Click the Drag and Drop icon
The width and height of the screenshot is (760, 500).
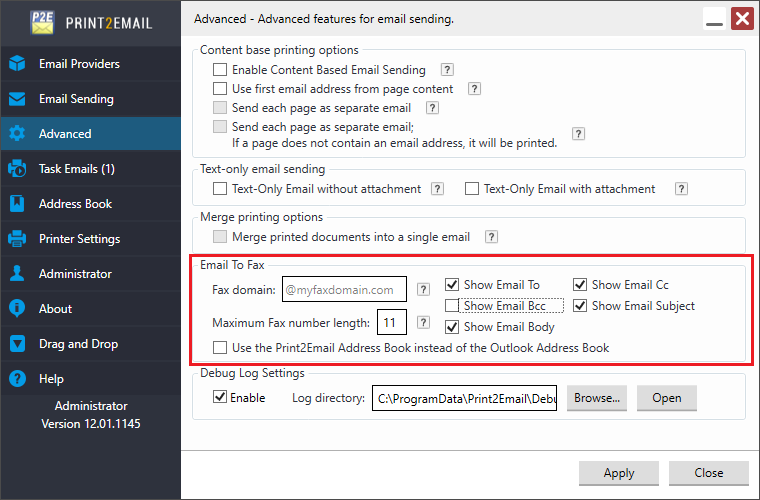(x=17, y=344)
